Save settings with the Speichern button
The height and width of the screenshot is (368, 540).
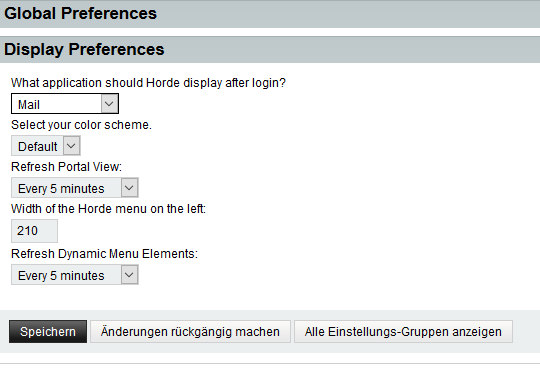coord(48,332)
